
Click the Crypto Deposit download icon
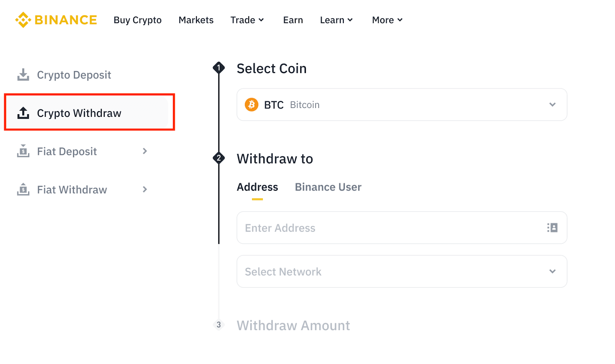pos(23,75)
